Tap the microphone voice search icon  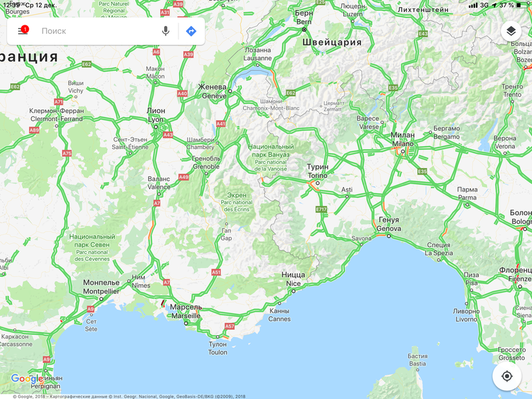(165, 31)
